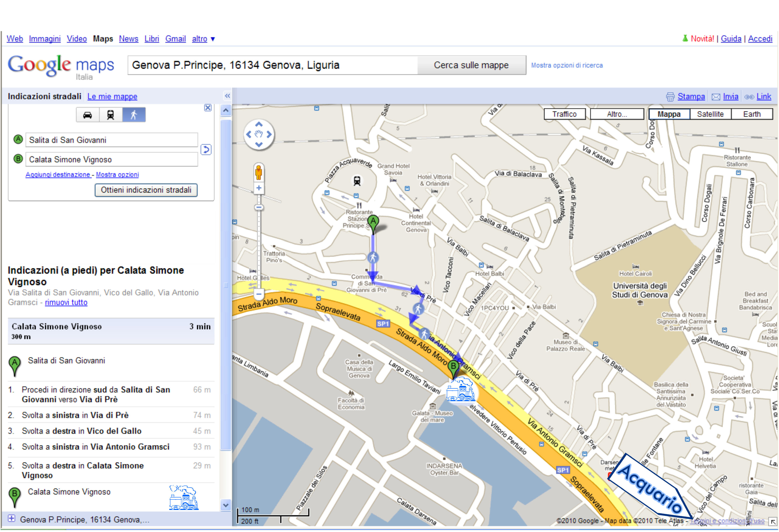
Task: Select driving directions car icon
Action: coord(88,115)
